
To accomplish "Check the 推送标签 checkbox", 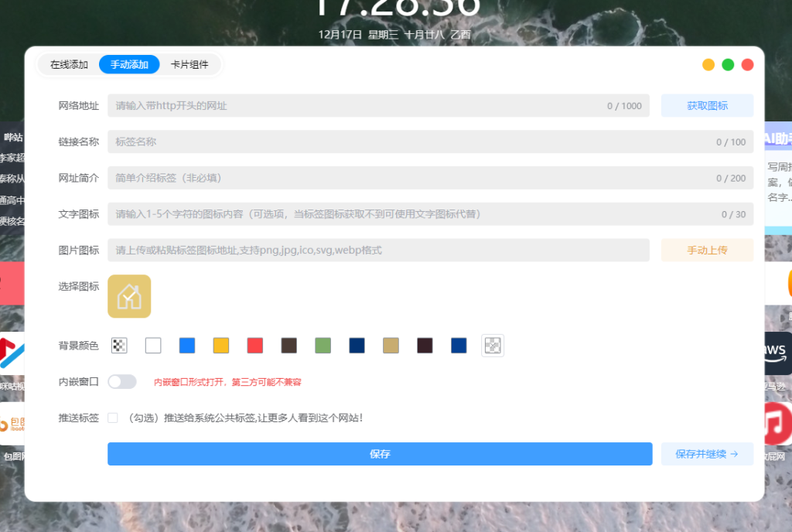I will point(113,418).
